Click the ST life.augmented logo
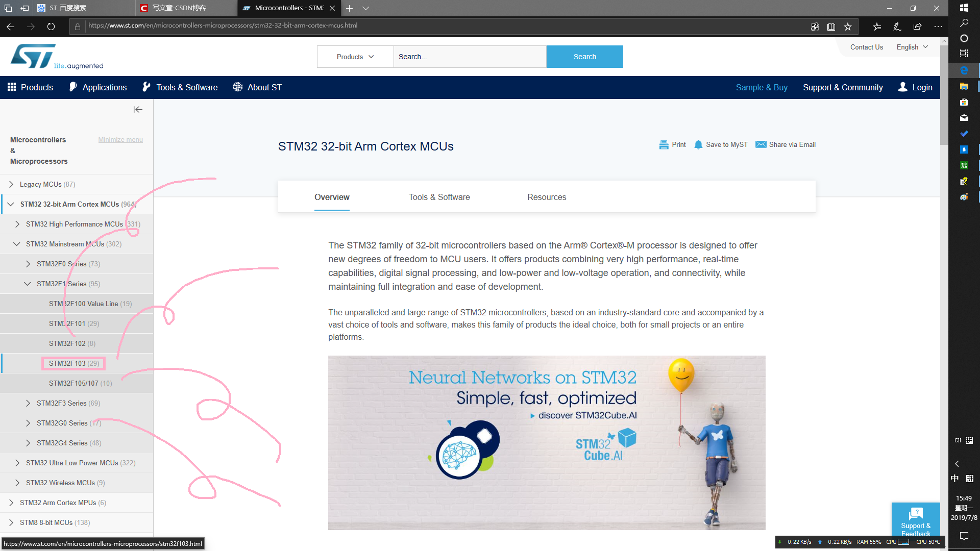The width and height of the screenshot is (980, 551). [57, 57]
